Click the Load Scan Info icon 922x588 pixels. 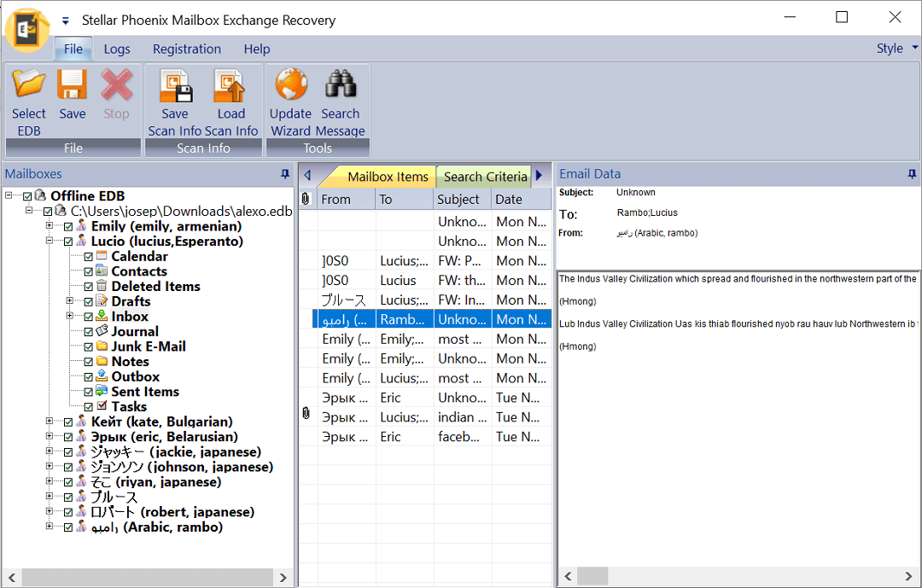point(230,85)
